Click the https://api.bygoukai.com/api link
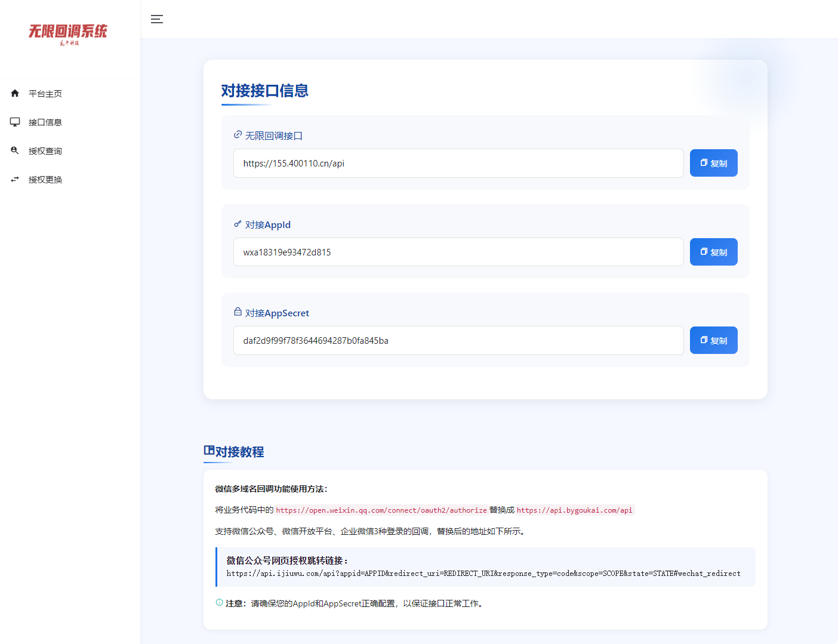The width and height of the screenshot is (838, 644). point(575,510)
